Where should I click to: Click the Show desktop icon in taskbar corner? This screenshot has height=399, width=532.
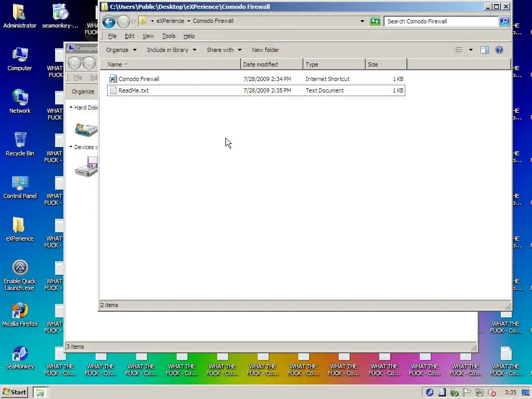526,393
